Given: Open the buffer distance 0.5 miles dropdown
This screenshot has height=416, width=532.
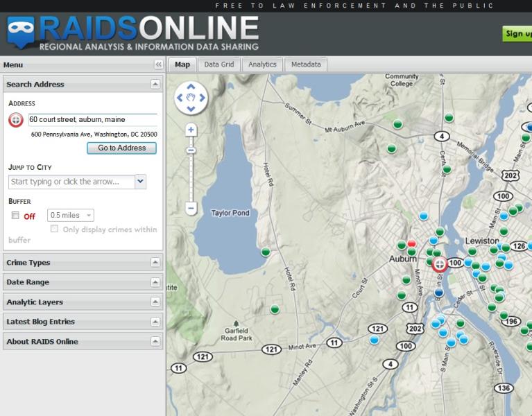Looking at the screenshot, I should tap(71, 216).
